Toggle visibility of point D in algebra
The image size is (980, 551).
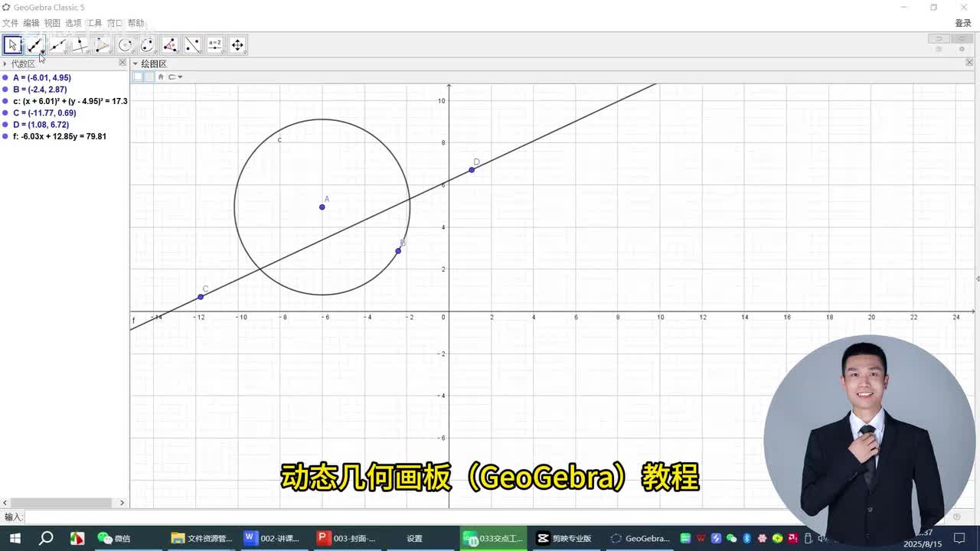click(5, 125)
